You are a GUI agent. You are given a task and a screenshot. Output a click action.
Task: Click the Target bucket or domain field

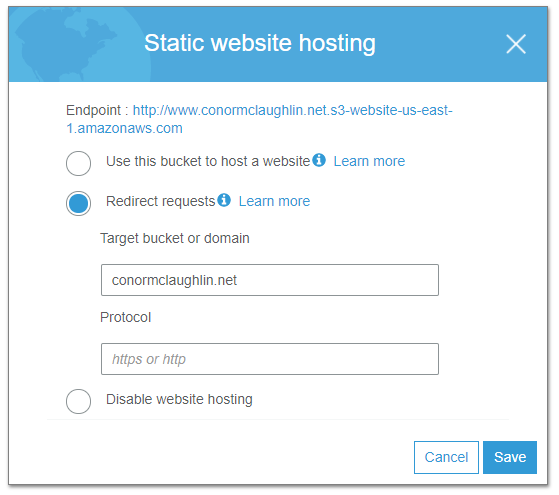270,280
